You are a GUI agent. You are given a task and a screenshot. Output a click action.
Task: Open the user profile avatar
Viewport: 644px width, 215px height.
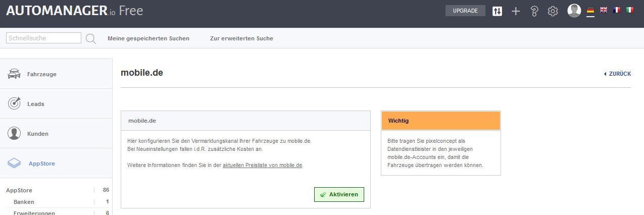[574, 11]
